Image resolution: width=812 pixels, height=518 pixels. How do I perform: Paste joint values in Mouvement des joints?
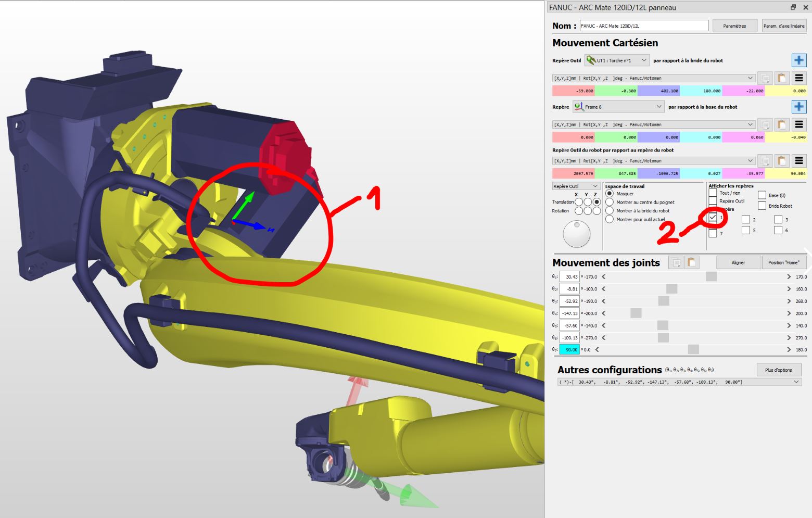coord(691,263)
